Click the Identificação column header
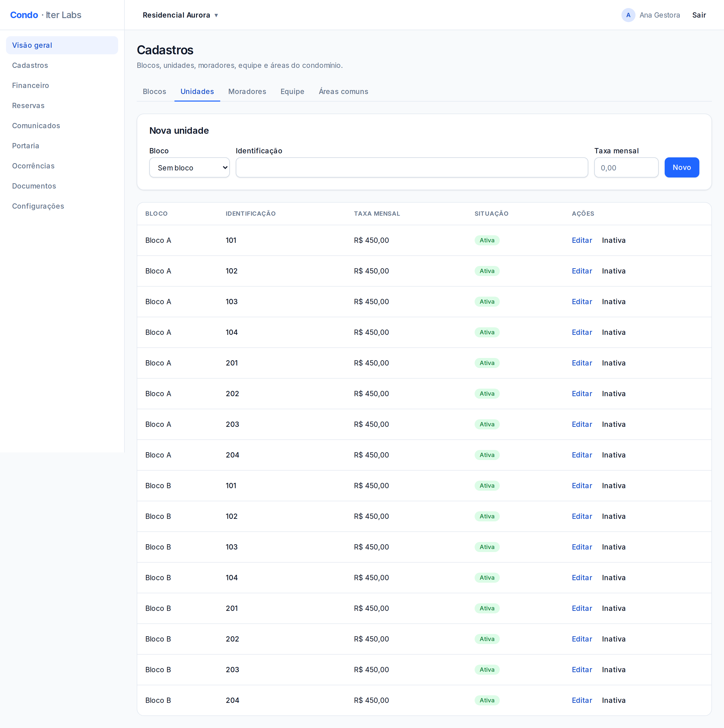This screenshot has height=728, width=724. (x=251, y=214)
